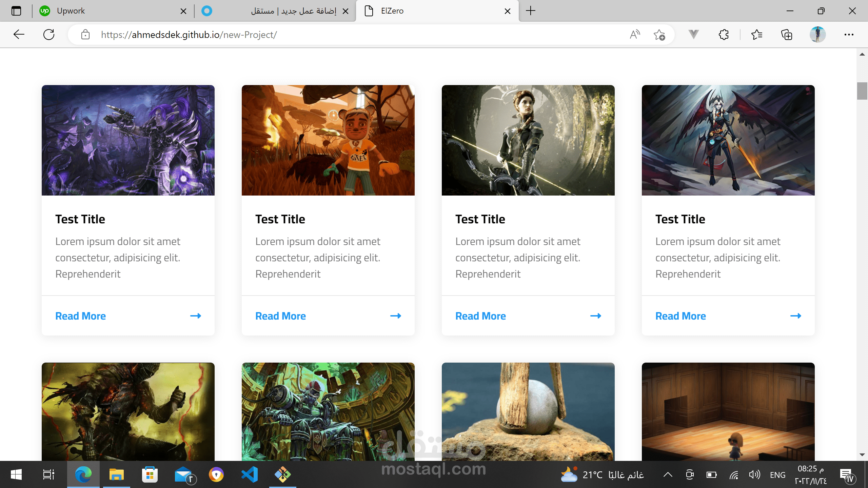Click the arrow on fourth card footer
Viewport: 868px width, 488px height.
(795, 316)
